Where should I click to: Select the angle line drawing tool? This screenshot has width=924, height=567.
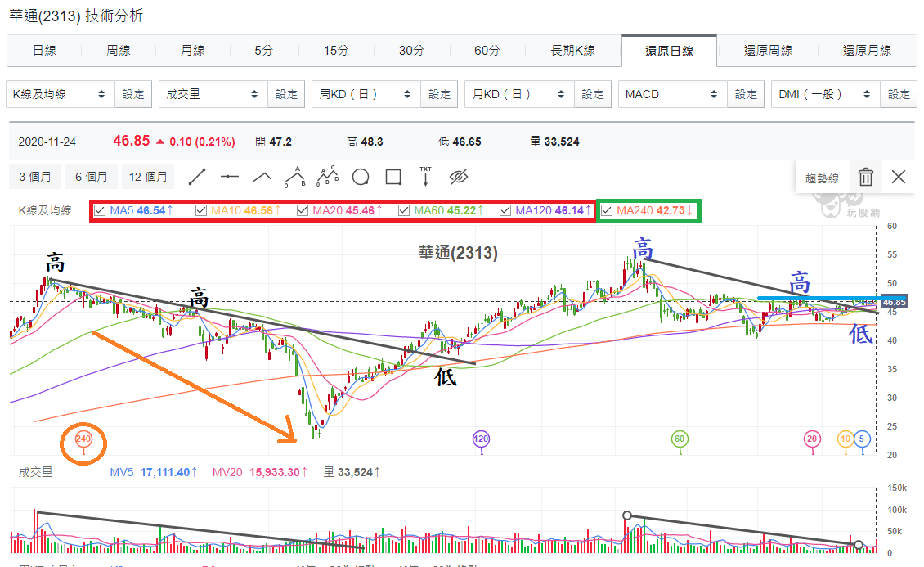(x=262, y=177)
